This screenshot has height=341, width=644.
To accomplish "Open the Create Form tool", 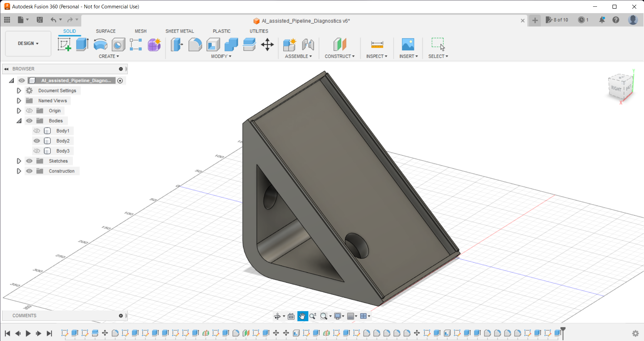I will coord(154,45).
